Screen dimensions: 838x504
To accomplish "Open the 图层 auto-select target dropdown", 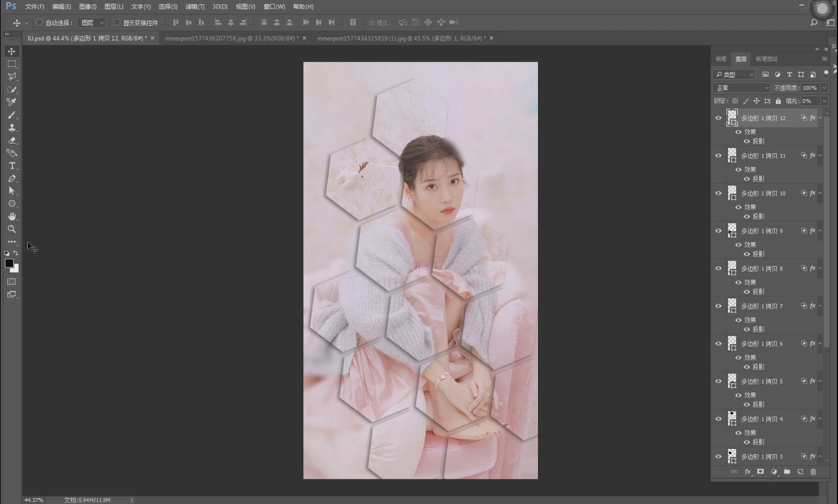I will 92,22.
